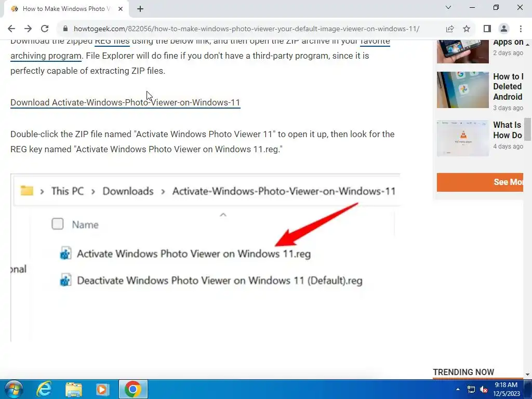Open the Windows Start menu
This screenshot has height=399, width=532.
pos(14,389)
